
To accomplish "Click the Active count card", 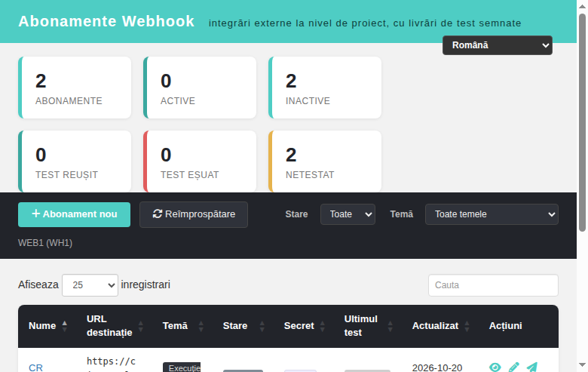I will (200, 88).
